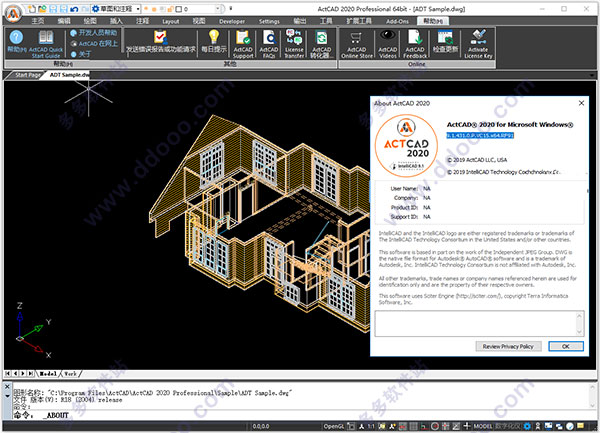The width and height of the screenshot is (600, 433).
Task: Click Activate License Key
Action: 478,44
